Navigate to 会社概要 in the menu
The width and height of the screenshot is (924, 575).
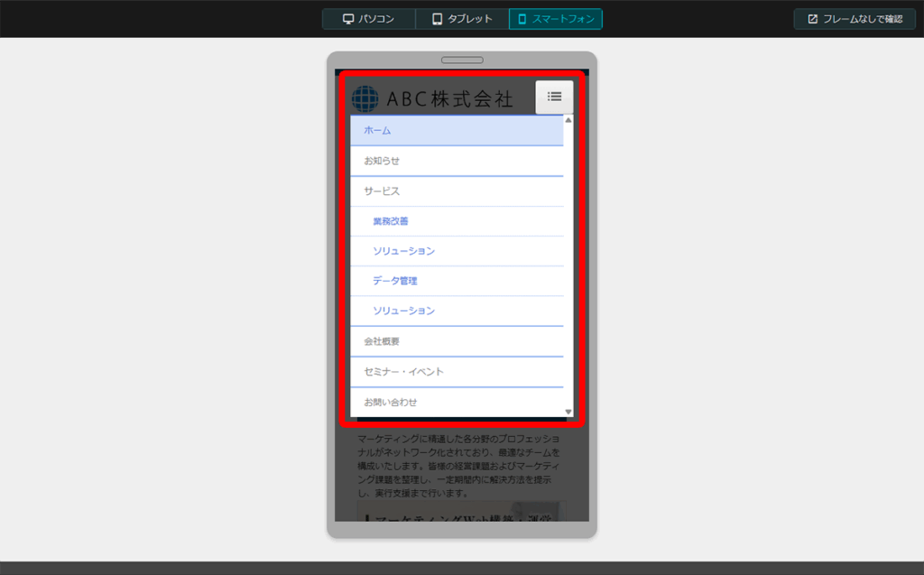coord(382,341)
